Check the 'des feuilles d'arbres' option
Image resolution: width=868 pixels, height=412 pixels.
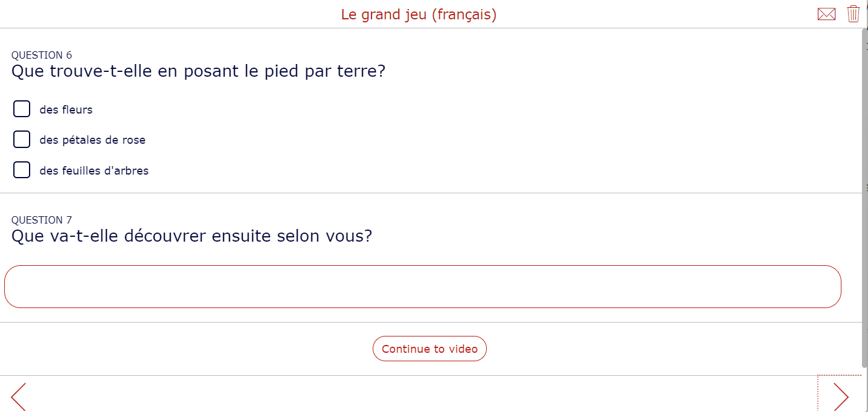[x=22, y=170]
